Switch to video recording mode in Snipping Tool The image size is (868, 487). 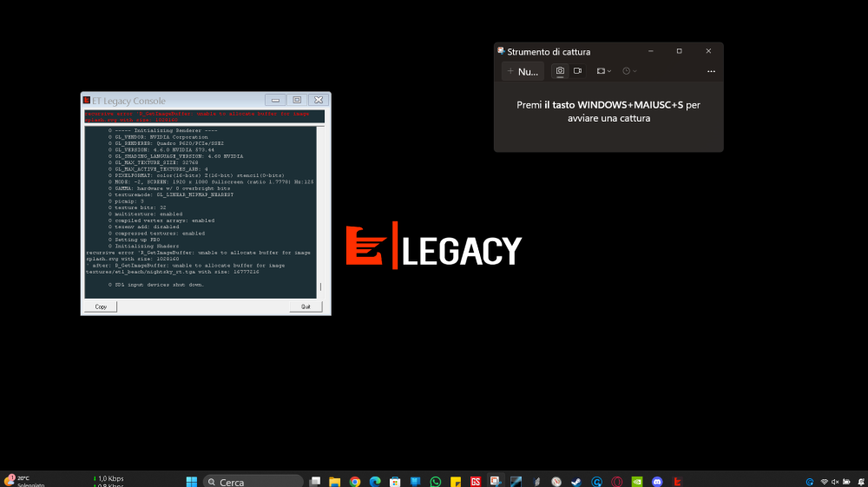577,71
